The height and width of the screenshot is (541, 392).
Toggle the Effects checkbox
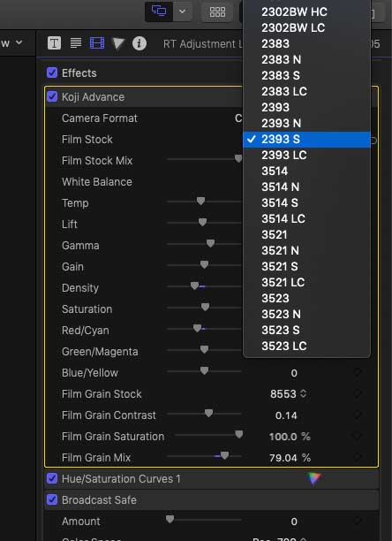coord(52,72)
